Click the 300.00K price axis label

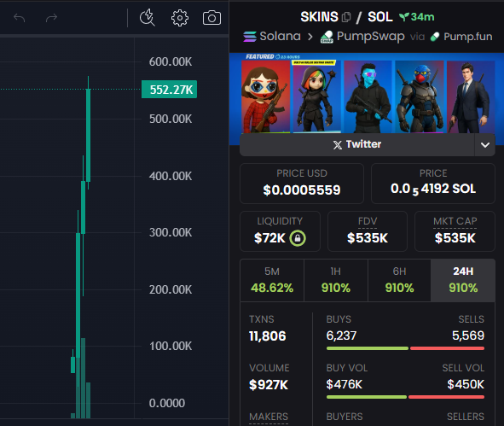pos(171,232)
